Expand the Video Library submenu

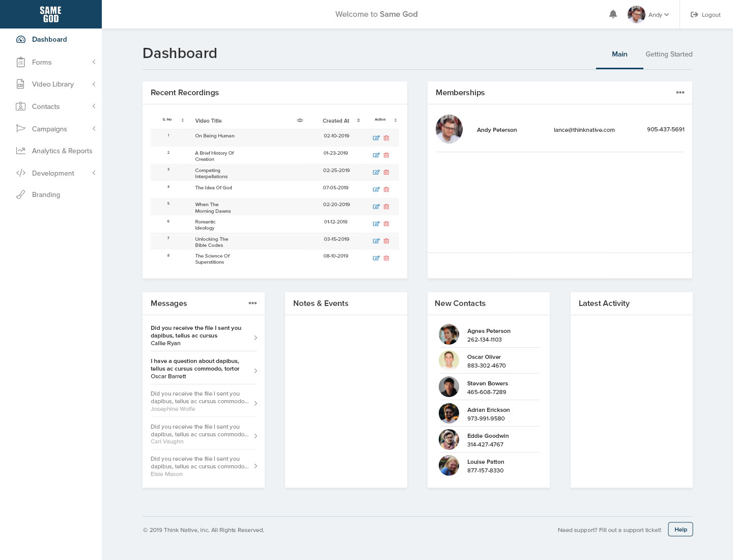[52, 84]
